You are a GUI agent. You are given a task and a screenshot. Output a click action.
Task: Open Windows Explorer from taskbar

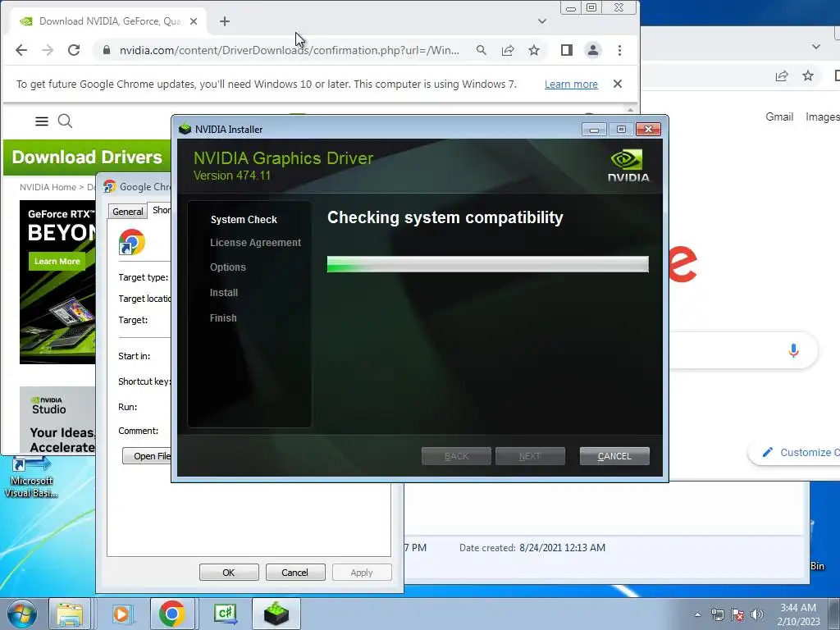tap(70, 614)
